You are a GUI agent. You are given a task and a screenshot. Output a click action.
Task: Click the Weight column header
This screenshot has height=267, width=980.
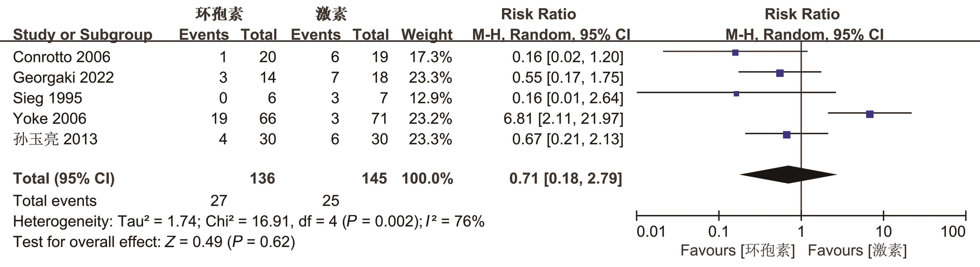pos(427,35)
